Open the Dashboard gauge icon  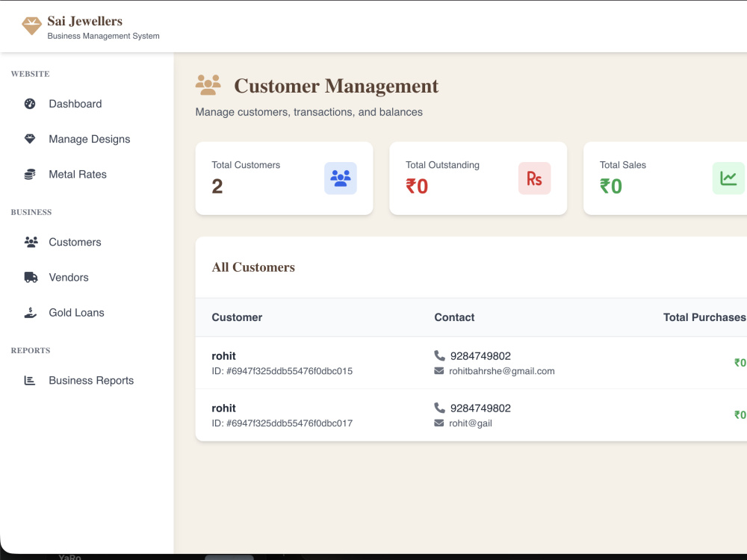pos(30,104)
